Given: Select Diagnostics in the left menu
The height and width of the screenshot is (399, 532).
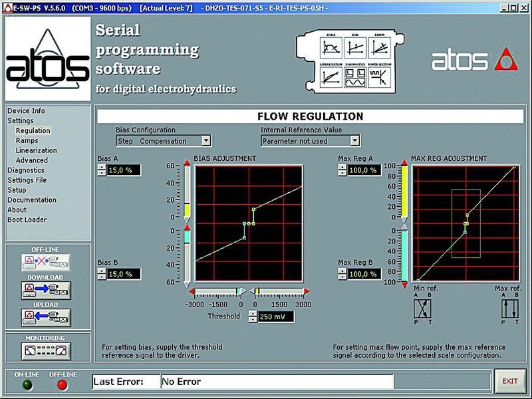Looking at the screenshot, I should (26, 170).
